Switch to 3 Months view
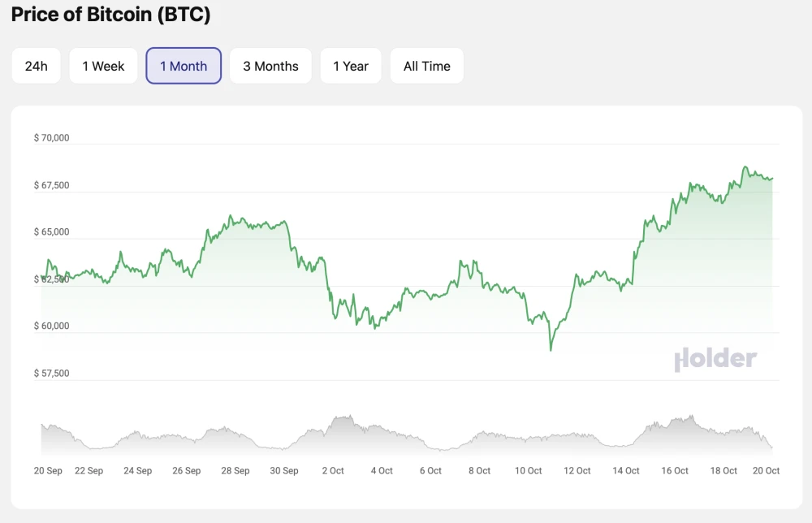Screen dimensions: 812x523 click(x=271, y=66)
